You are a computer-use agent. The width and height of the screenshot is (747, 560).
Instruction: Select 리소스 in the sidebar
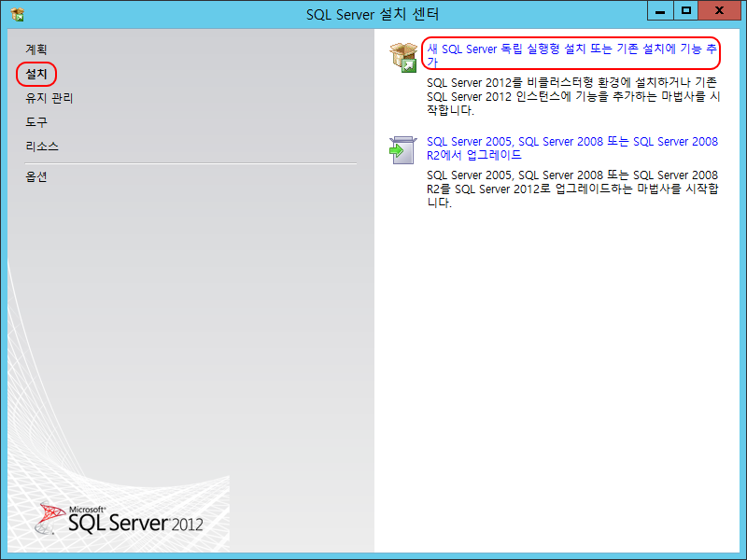coord(42,147)
